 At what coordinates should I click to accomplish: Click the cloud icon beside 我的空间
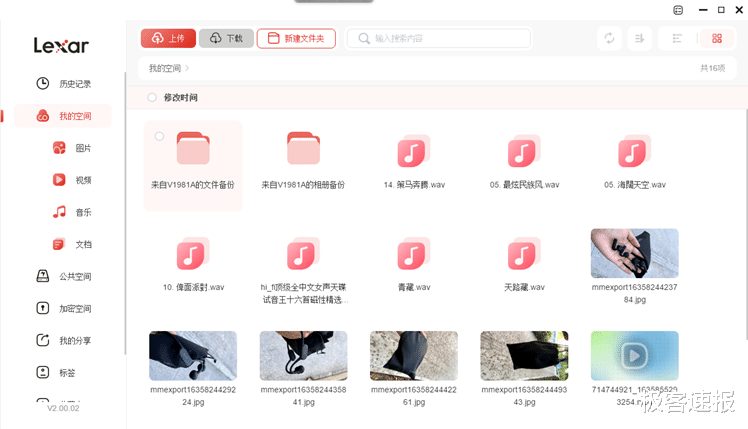click(42, 116)
